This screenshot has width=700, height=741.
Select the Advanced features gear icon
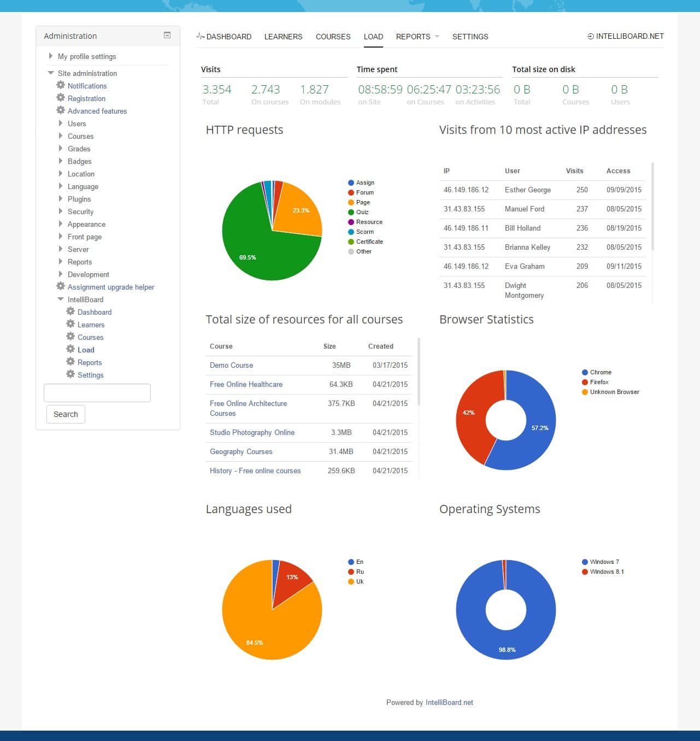[60, 111]
